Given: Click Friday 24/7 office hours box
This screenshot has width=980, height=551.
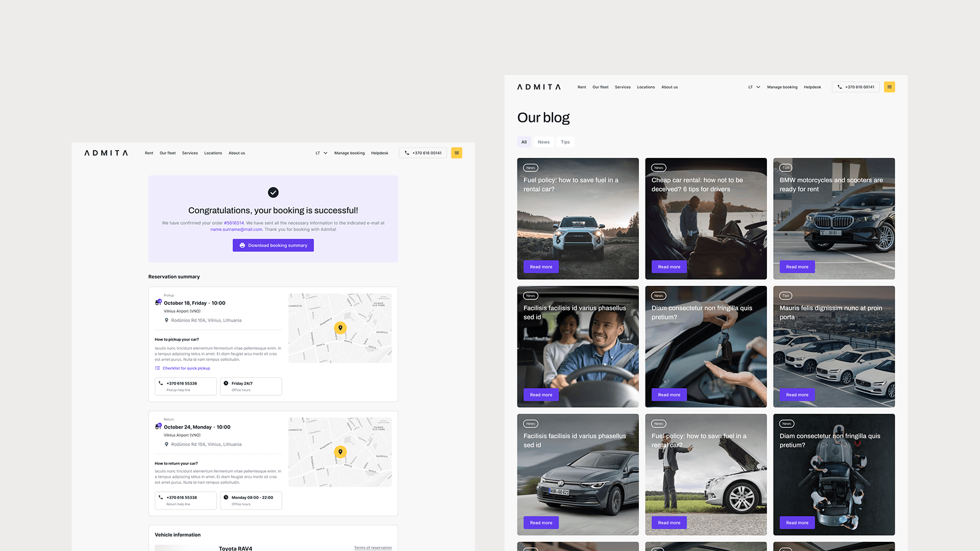Looking at the screenshot, I should (251, 386).
